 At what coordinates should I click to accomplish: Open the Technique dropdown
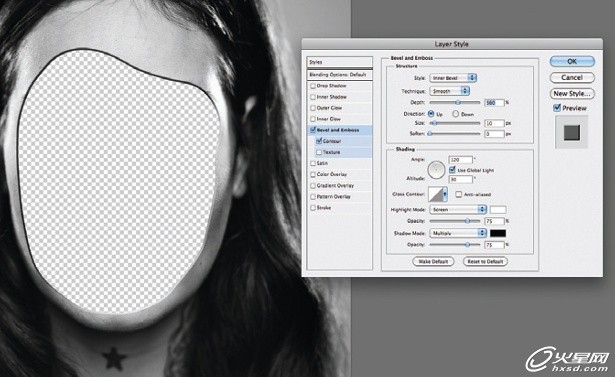[x=449, y=91]
